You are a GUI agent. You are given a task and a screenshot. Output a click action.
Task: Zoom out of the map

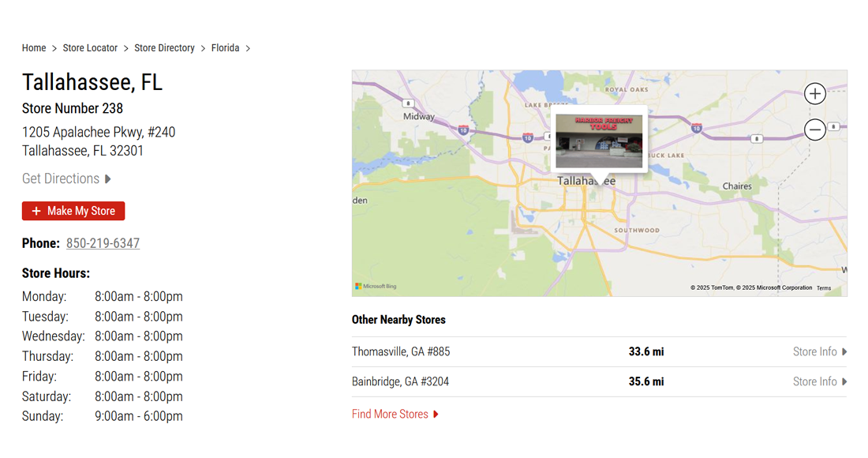(815, 129)
